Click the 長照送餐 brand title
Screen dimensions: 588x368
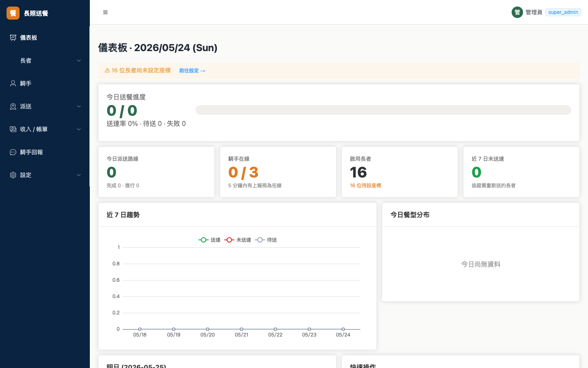(36, 13)
